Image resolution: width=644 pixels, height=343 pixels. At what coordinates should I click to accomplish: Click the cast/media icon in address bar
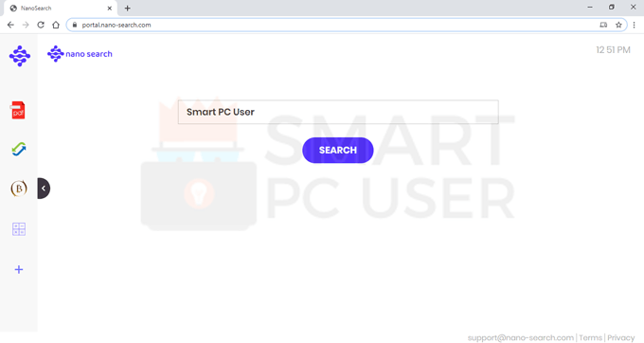[603, 25]
